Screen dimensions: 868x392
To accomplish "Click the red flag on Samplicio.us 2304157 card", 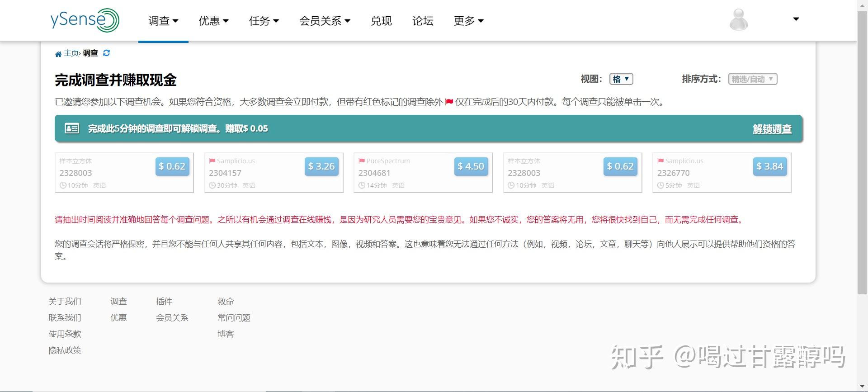I will point(212,161).
